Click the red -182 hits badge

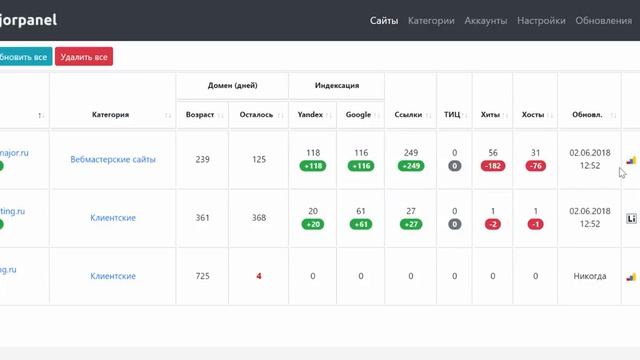(x=493, y=166)
